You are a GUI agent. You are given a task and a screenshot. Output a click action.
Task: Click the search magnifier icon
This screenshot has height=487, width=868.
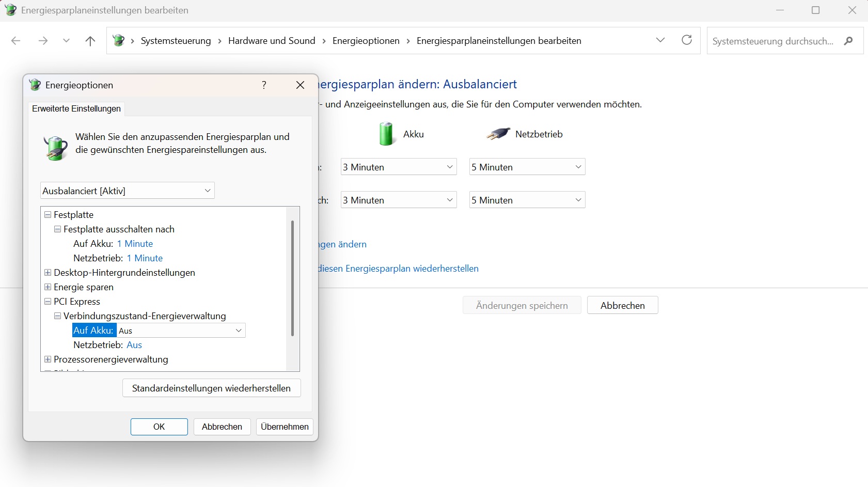[x=848, y=41]
